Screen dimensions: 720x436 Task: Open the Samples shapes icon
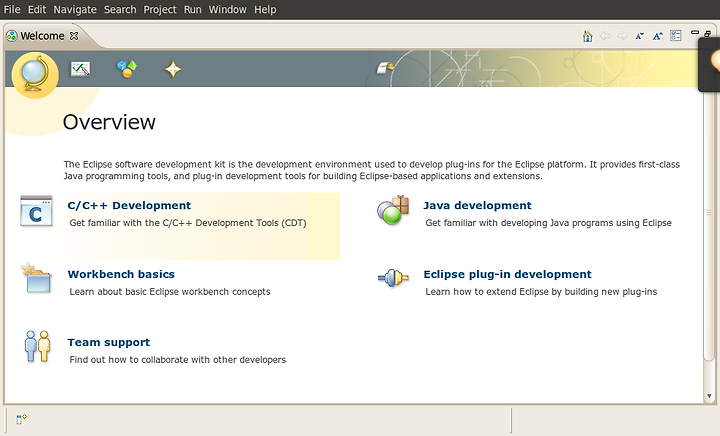pyautogui.click(x=127, y=69)
